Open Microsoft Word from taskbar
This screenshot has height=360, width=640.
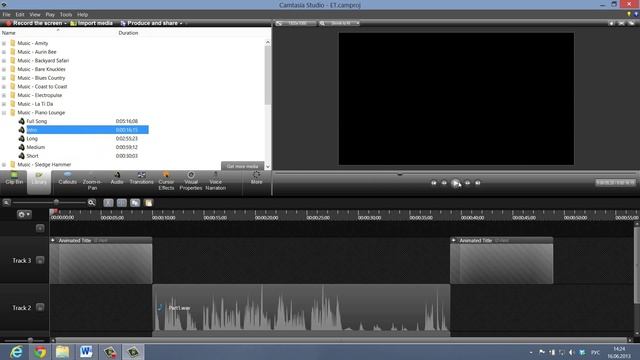pos(86,352)
